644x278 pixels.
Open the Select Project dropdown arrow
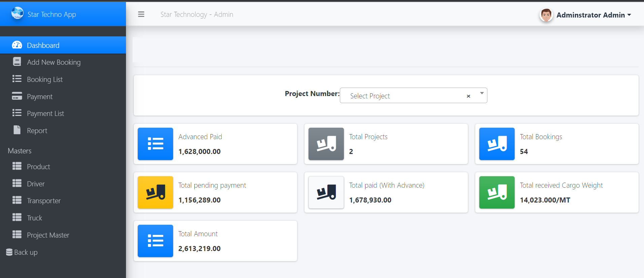[x=482, y=93]
